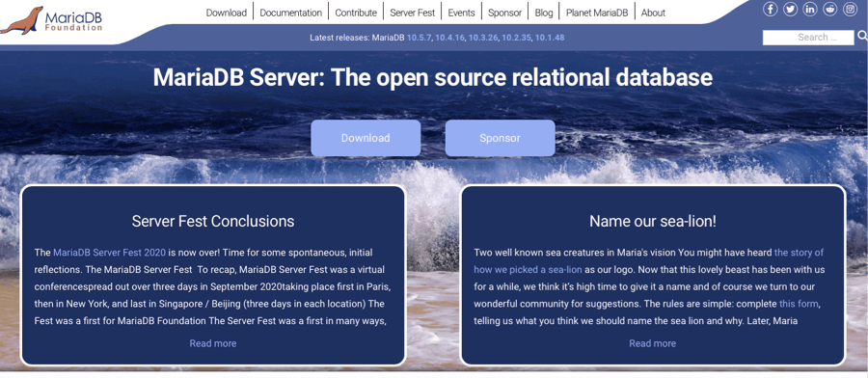Screen dimensions: 868x378
Task: Open the 'this form' link
Action: (799, 304)
